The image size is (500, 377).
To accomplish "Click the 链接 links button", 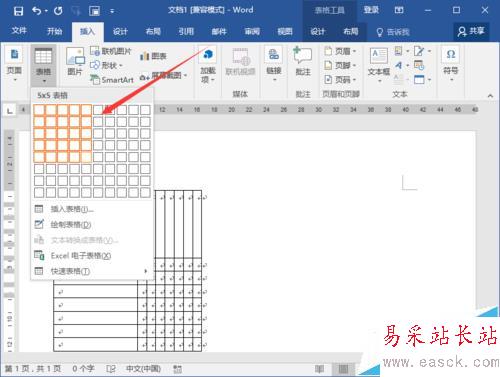I will 274,64.
